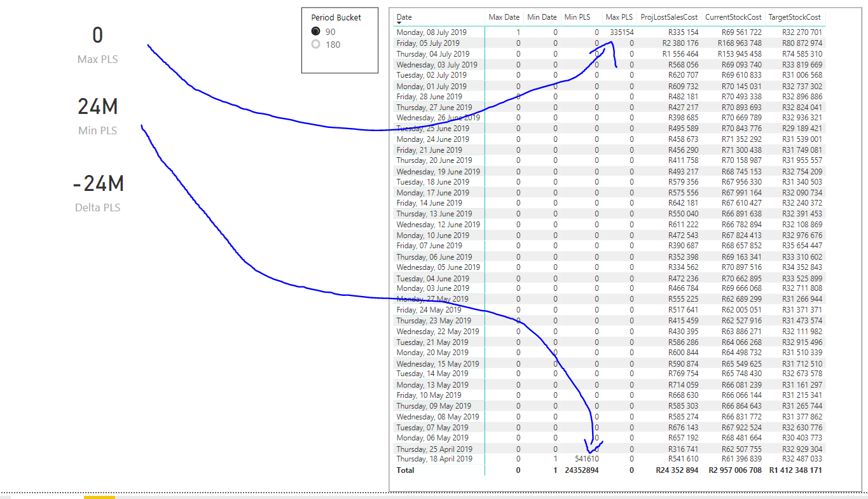The image size is (868, 499).
Task: Click the Min PLS cell 541610
Action: (x=586, y=459)
